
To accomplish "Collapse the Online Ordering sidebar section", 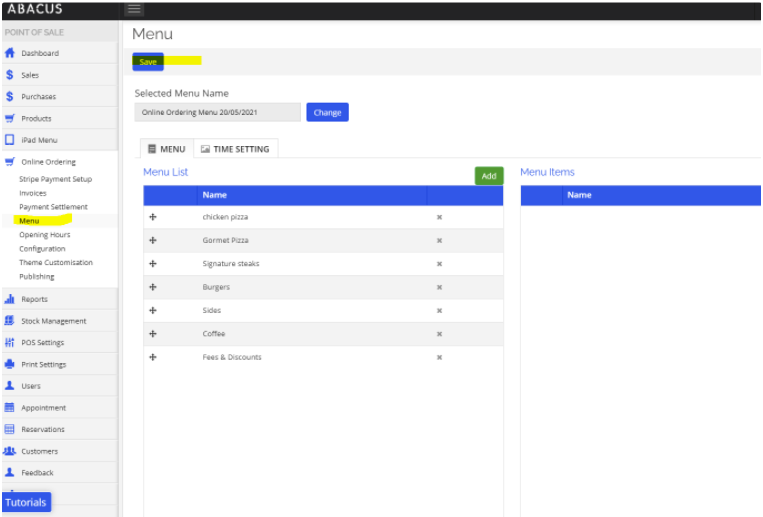I will 48,162.
